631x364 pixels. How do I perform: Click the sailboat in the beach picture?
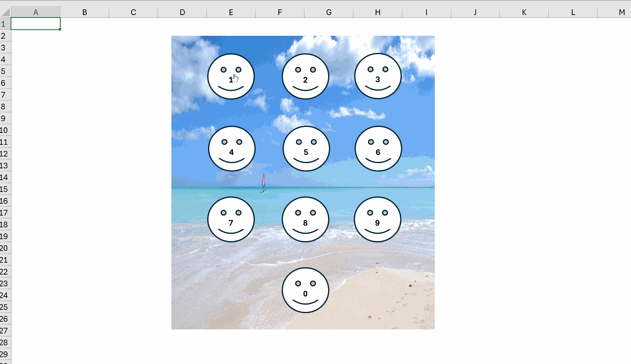[263, 183]
